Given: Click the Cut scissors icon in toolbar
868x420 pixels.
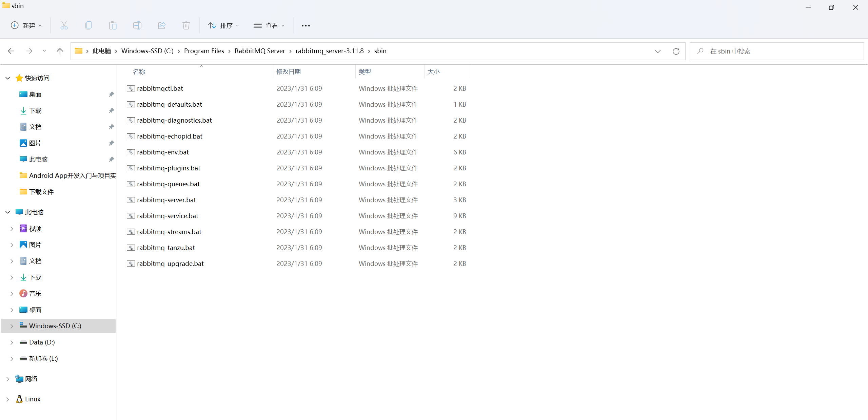Looking at the screenshot, I should coord(64,25).
